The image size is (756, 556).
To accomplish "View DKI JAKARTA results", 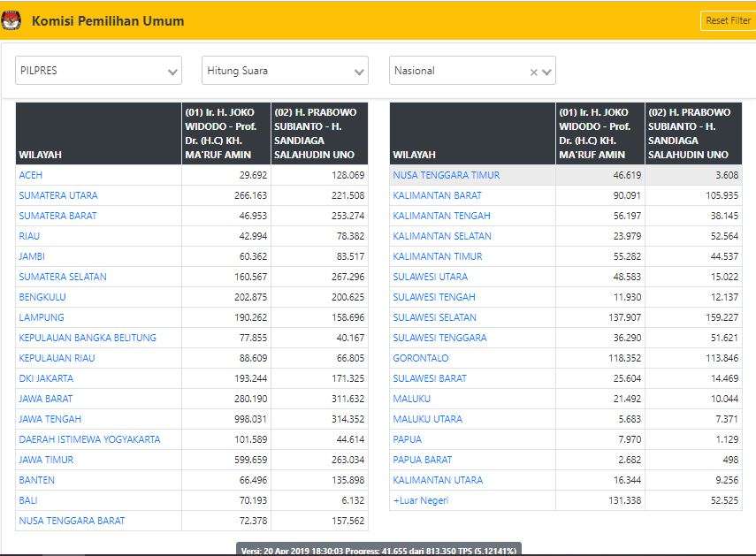I will (46, 378).
